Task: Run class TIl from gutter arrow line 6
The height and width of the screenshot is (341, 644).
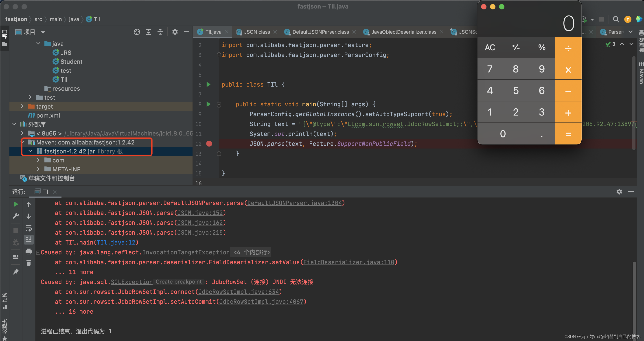Action: tap(208, 85)
